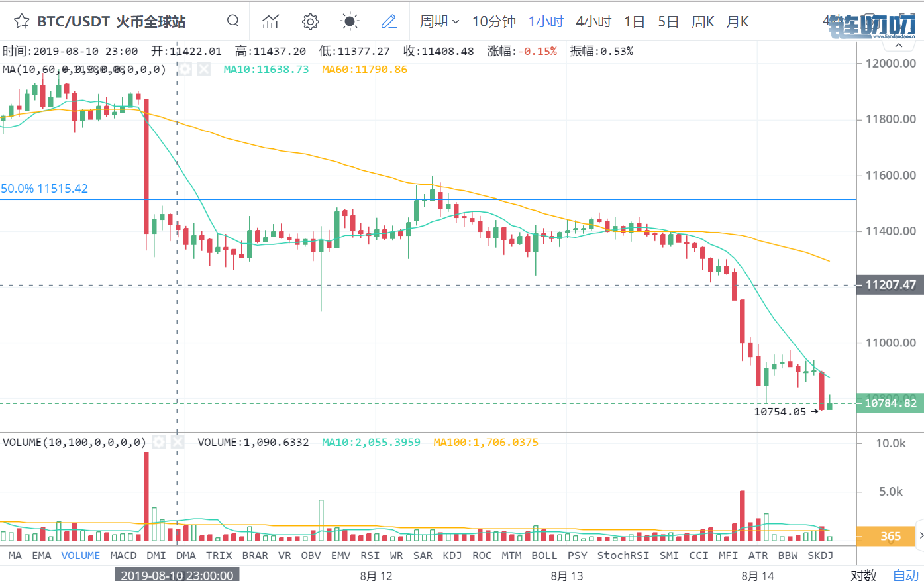Add BTC/USDT to favorites with star icon
Screen dimensions: 924x581
21,21
